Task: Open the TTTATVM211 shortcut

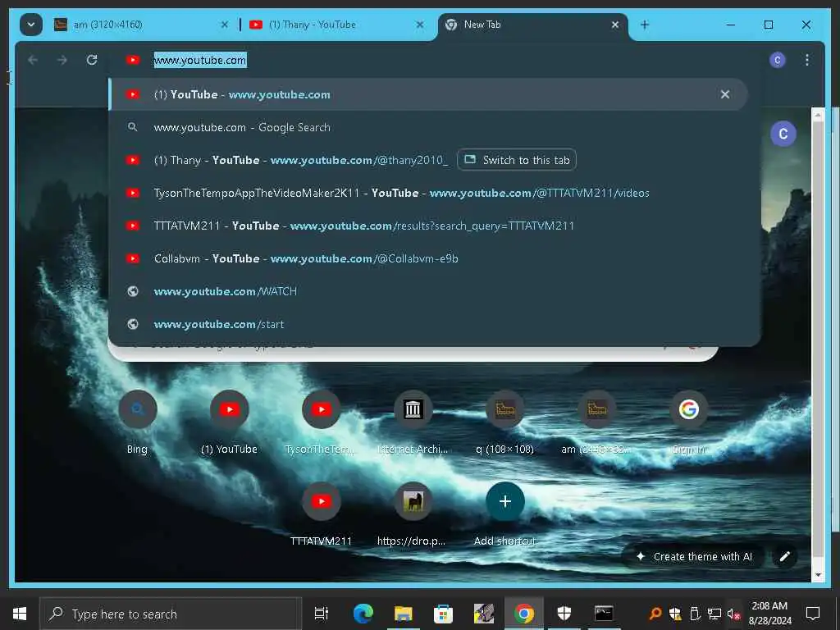Action: coord(322,514)
